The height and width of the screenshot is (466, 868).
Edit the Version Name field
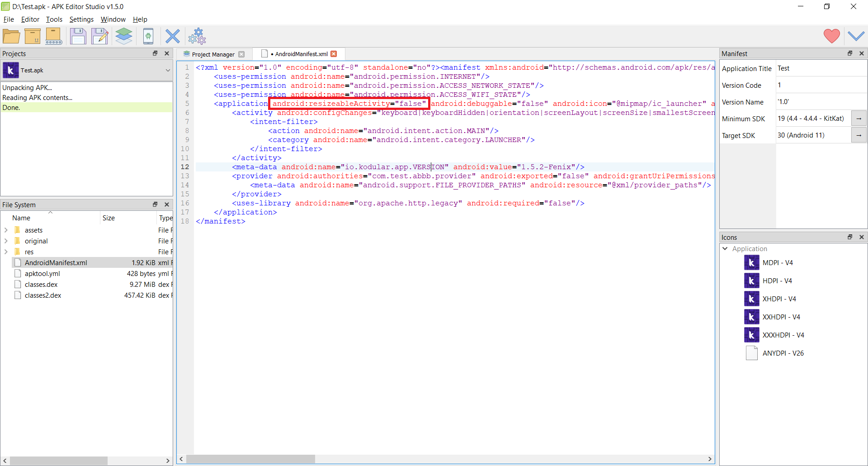821,102
